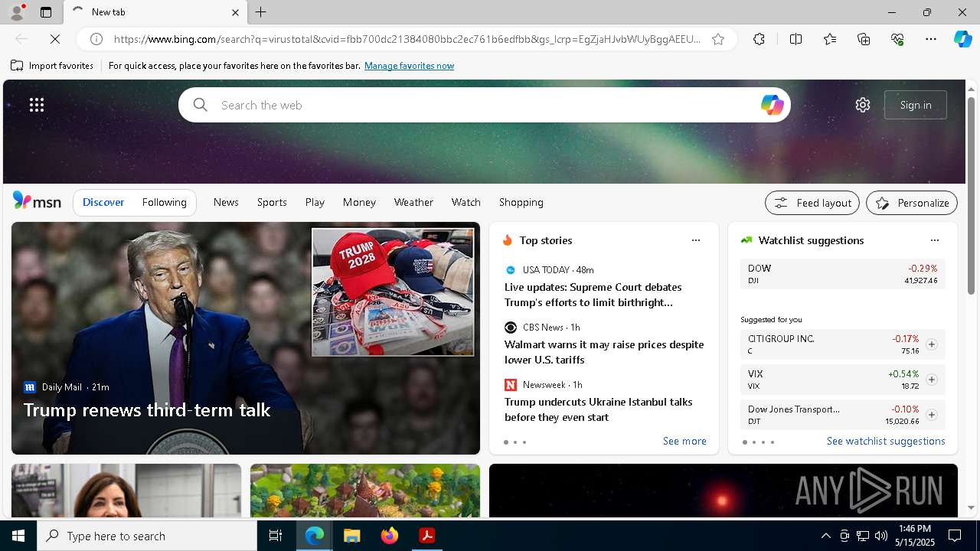The width and height of the screenshot is (980, 551).
Task: Click the Type here to search box
Action: 147,536
